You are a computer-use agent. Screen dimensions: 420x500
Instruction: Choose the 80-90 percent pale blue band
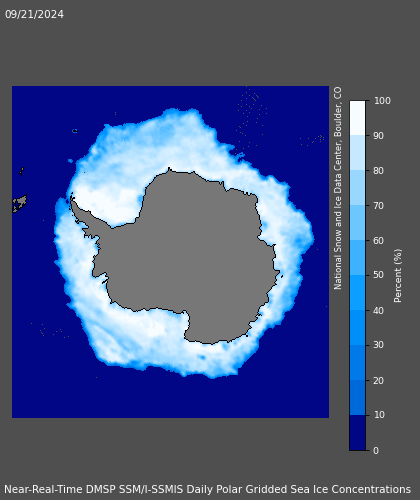click(357, 153)
